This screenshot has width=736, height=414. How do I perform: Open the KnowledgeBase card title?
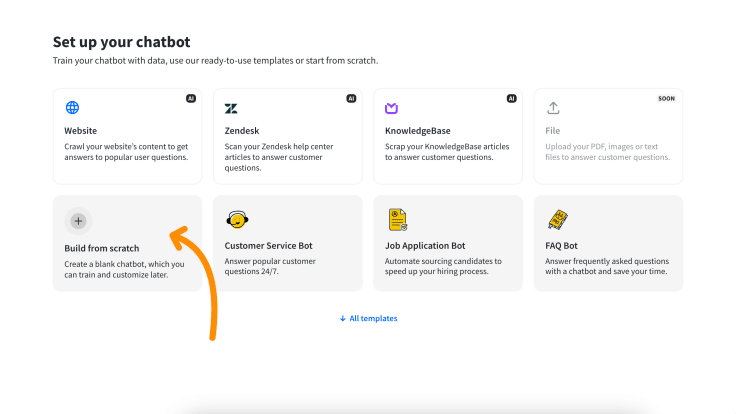point(418,131)
